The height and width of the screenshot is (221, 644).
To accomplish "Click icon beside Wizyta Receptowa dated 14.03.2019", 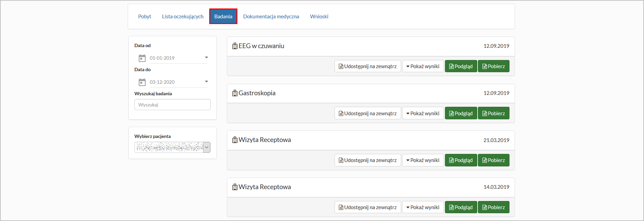I will pos(235,187).
